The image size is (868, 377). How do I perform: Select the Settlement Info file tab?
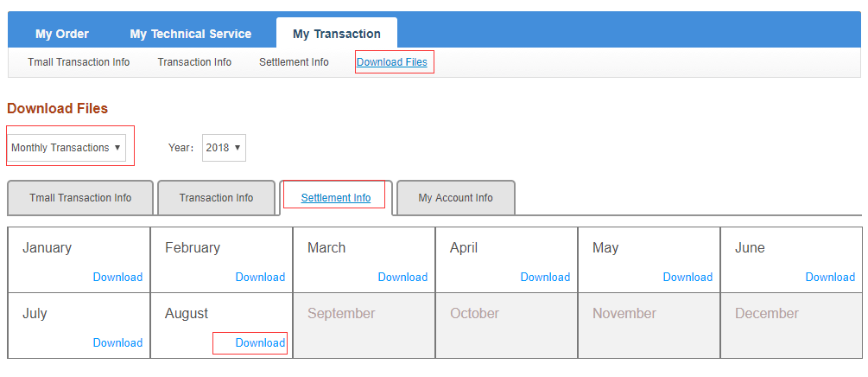pos(336,198)
